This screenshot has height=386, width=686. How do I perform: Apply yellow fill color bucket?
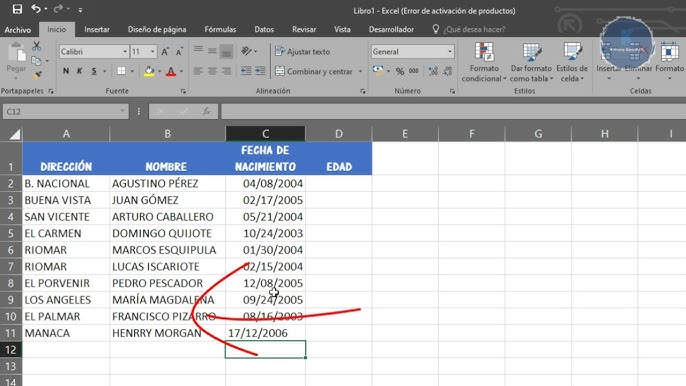point(149,71)
